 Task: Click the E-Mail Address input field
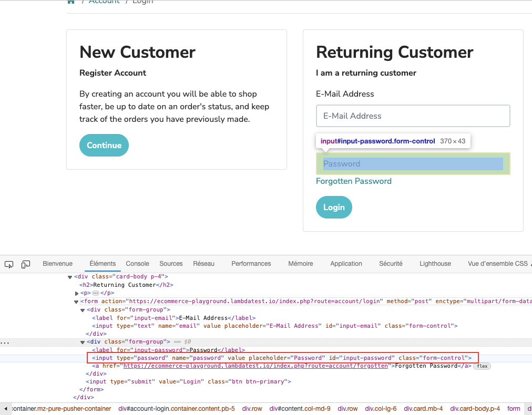point(413,116)
